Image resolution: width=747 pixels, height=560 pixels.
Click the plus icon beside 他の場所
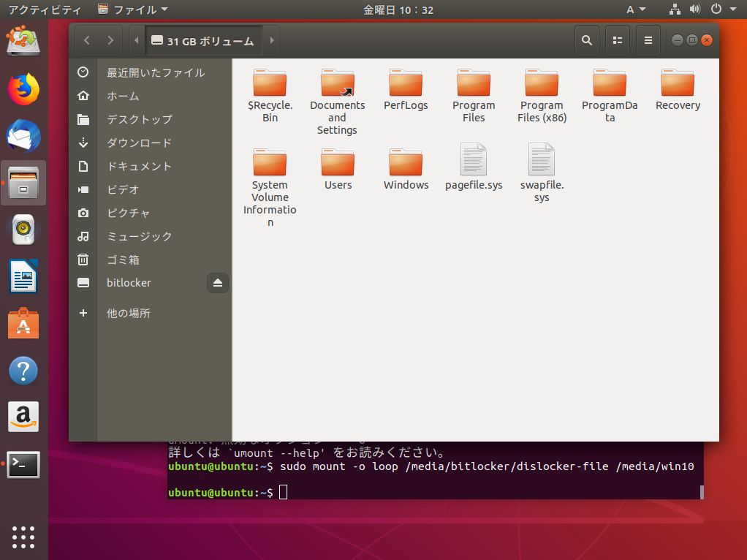[83, 313]
